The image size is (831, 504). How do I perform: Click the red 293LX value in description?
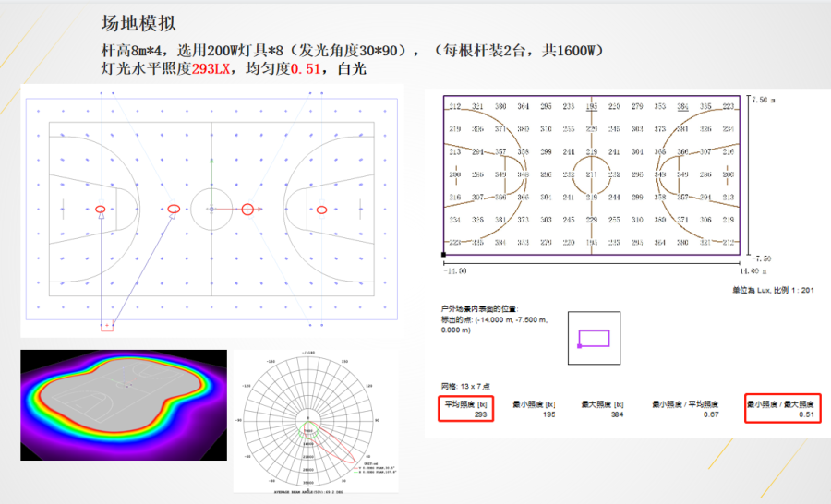coord(212,68)
